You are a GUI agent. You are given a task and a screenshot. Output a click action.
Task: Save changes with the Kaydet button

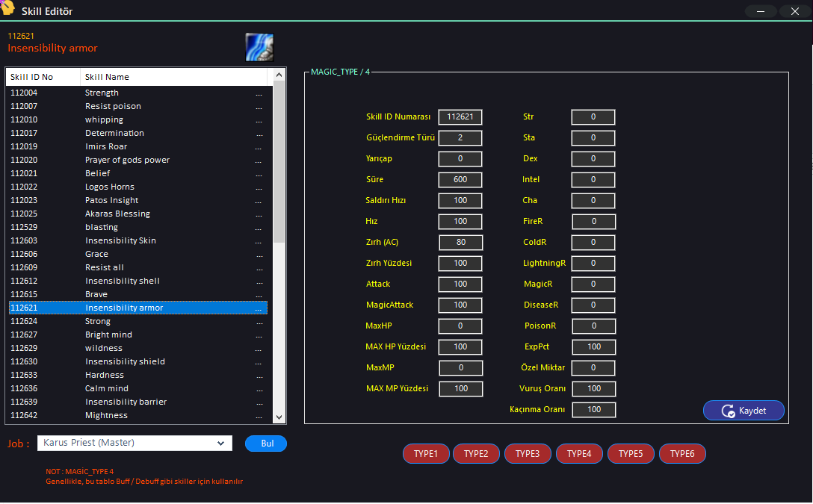click(x=744, y=411)
